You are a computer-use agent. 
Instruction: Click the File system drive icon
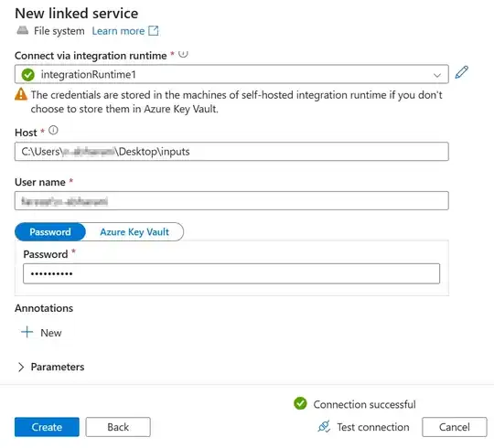tap(22, 30)
